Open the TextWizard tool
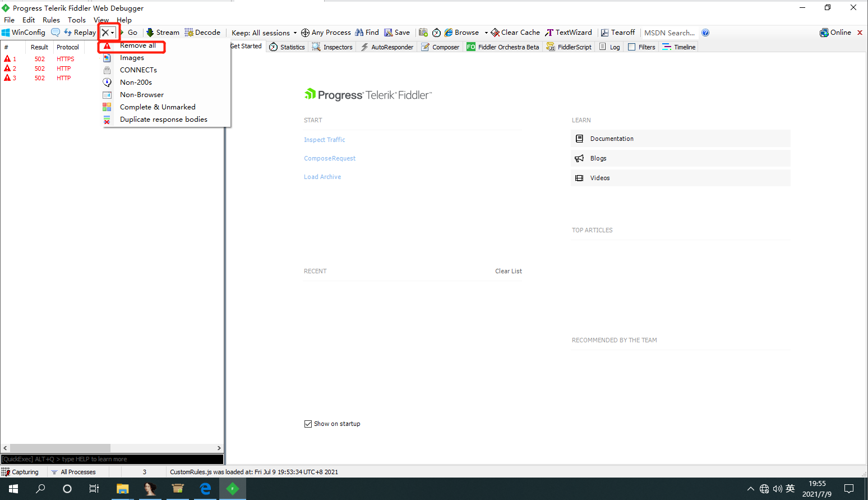This screenshot has width=868, height=500. click(x=569, y=33)
